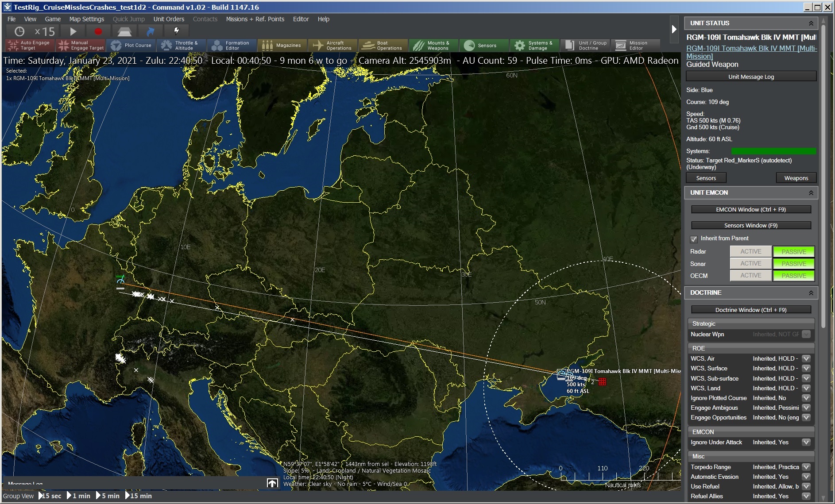This screenshot has width=835, height=504.
Task: Open Unit / Group Doctrine
Action: pos(585,45)
